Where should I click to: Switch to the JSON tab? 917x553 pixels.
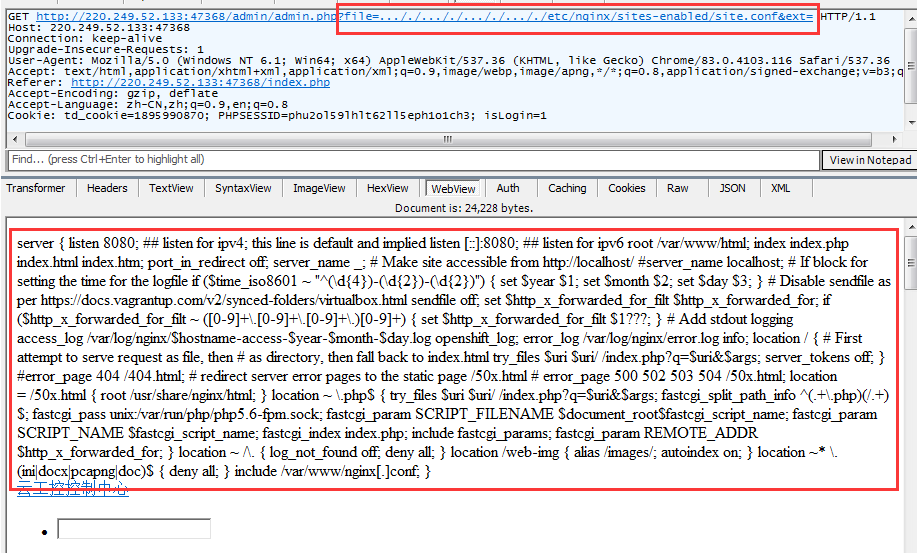point(732,188)
